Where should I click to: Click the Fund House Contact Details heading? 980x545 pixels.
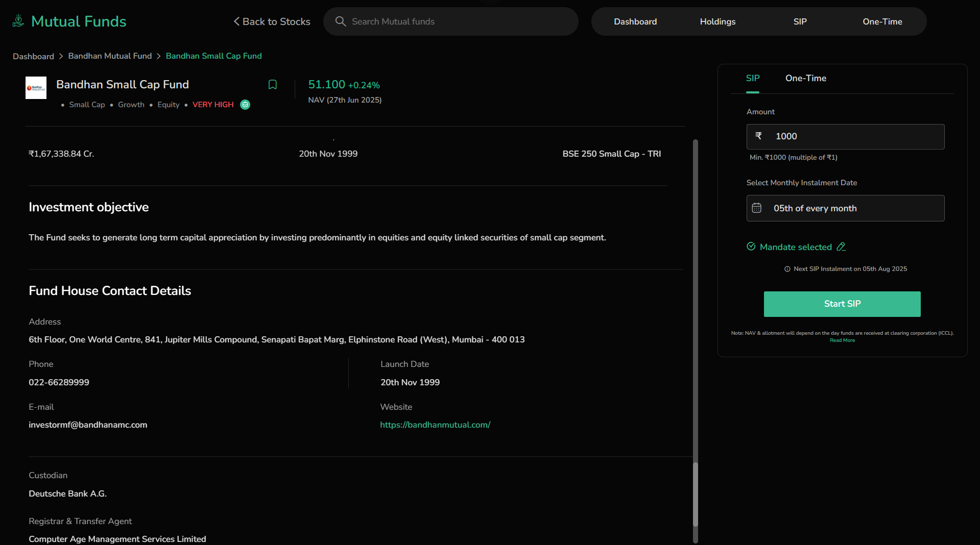coord(110,291)
